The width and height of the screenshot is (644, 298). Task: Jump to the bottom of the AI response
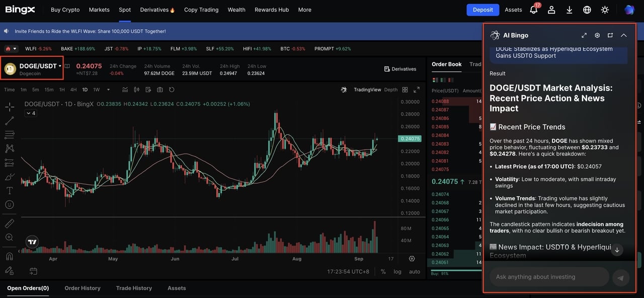click(617, 250)
